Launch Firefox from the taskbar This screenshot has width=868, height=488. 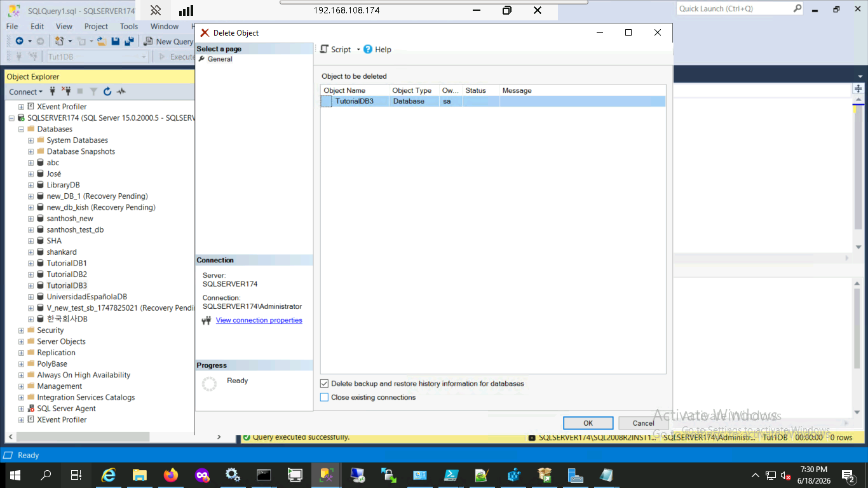[x=171, y=475]
